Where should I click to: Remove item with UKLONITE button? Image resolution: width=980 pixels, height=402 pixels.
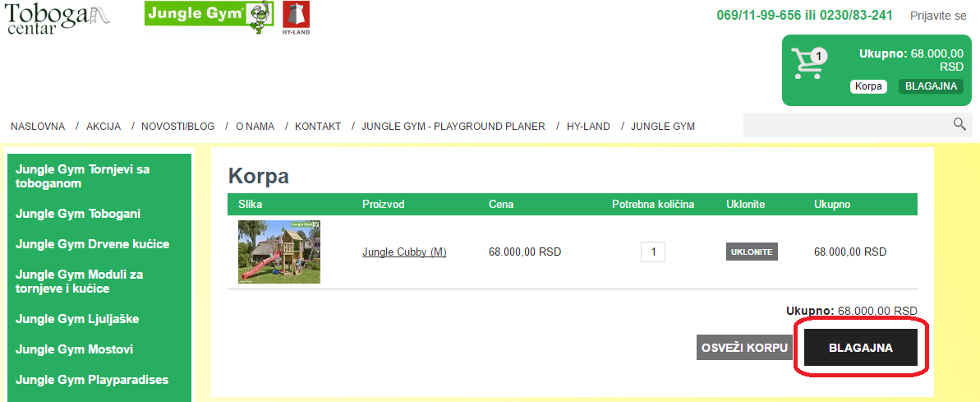[x=752, y=252]
